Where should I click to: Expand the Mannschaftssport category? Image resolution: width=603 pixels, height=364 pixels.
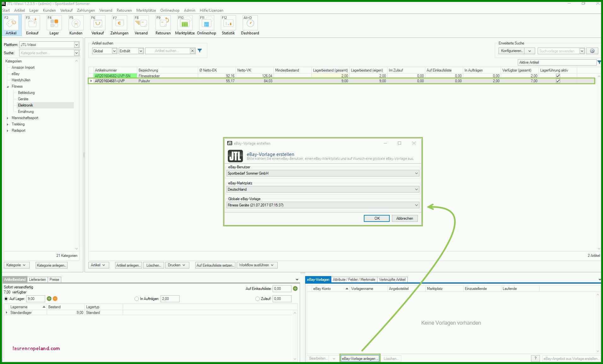tap(8, 118)
